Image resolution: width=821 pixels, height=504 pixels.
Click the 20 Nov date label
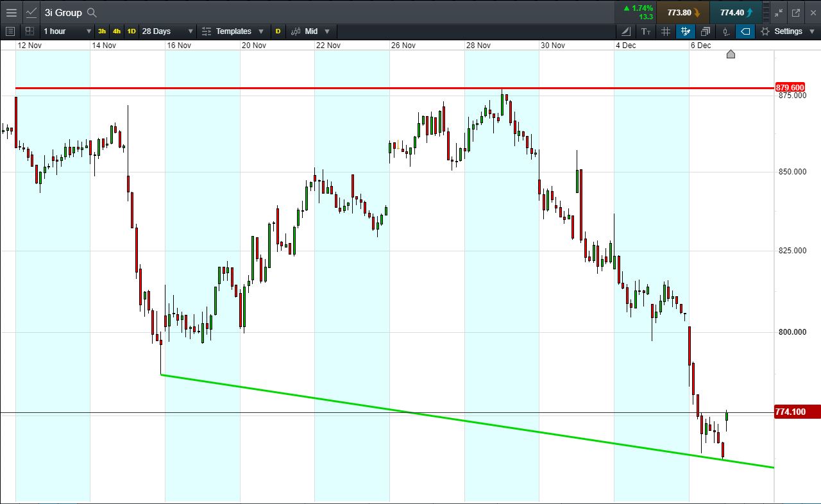click(254, 46)
